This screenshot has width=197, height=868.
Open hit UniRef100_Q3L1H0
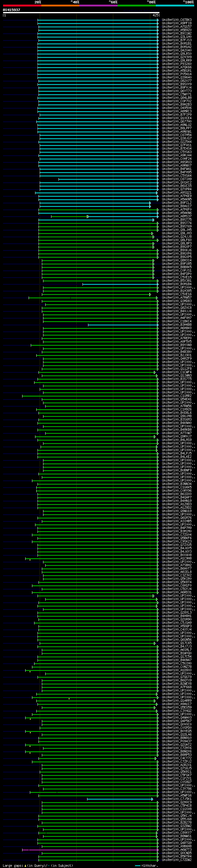point(176,37)
